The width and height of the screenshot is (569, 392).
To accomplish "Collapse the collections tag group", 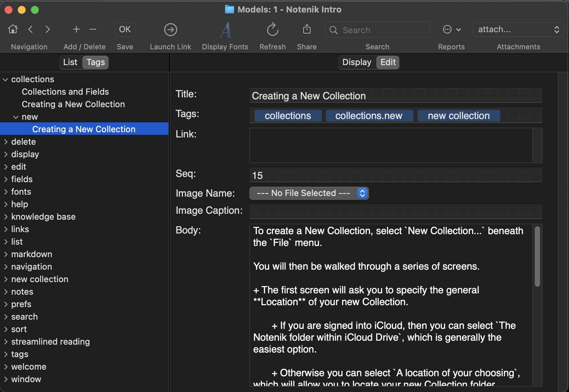I will (6, 79).
